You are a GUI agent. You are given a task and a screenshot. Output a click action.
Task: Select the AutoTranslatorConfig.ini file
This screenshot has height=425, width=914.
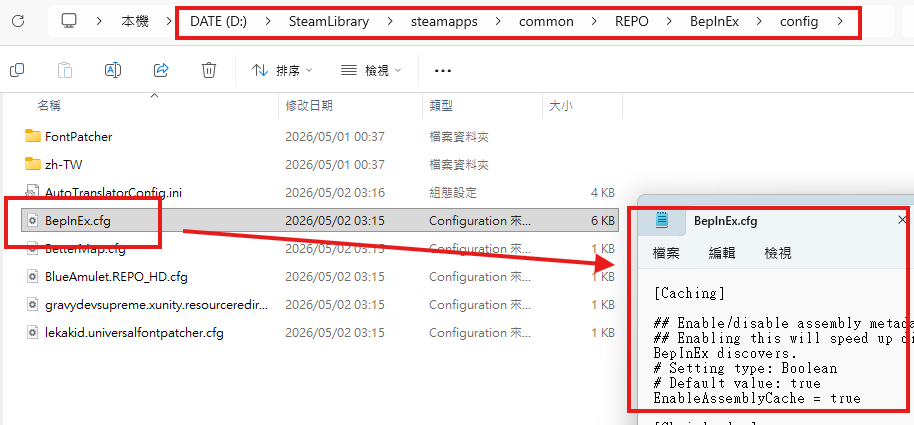tap(113, 192)
